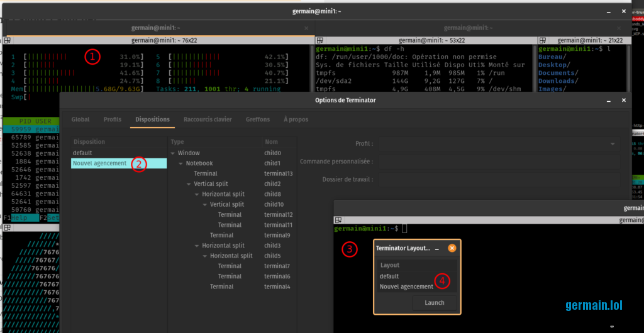Select the Dispositions tab
This screenshot has width=644, height=333.
(152, 119)
